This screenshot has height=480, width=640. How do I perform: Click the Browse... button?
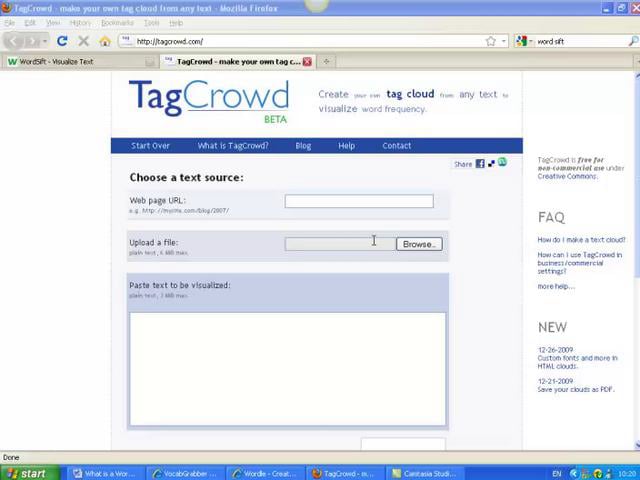coord(419,244)
